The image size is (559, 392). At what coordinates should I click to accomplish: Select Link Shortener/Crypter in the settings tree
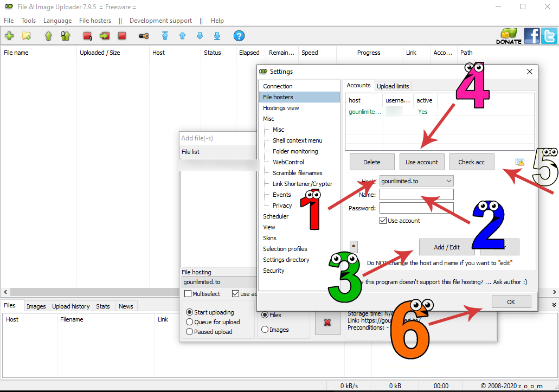click(x=302, y=184)
